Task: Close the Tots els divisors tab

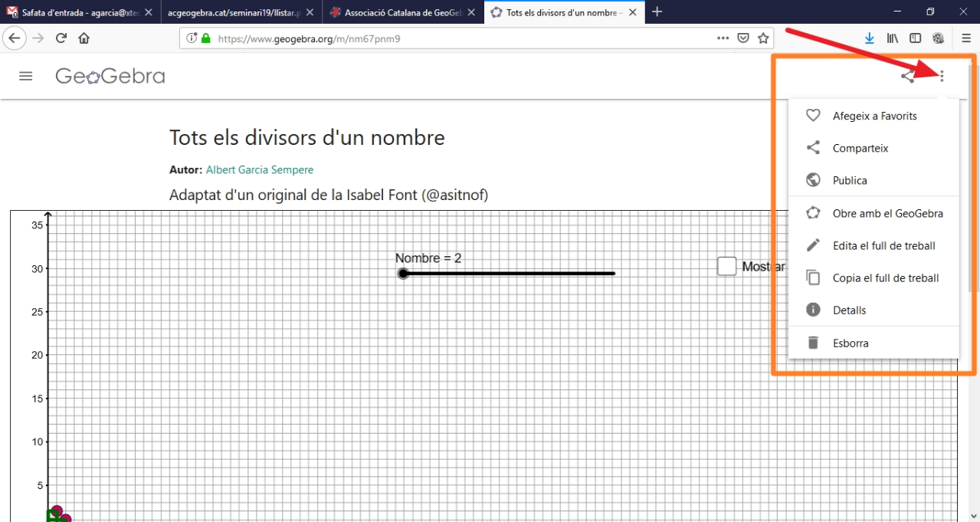Action: tap(632, 12)
